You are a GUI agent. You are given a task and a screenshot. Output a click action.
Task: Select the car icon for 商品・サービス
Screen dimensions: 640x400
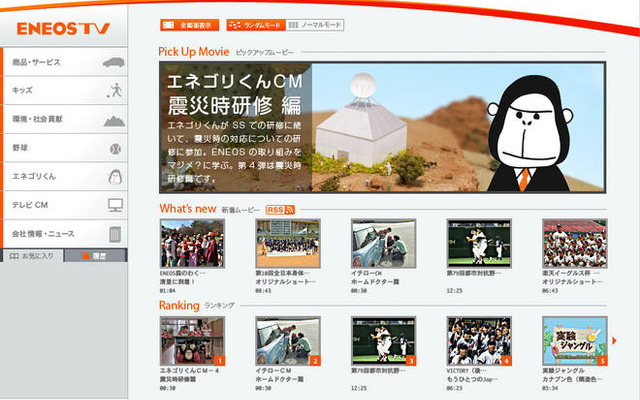[x=113, y=62]
